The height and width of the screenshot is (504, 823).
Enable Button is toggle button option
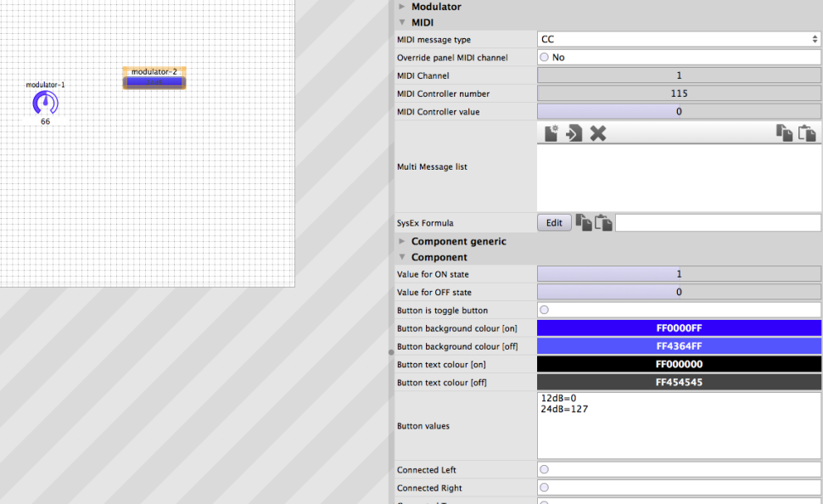pyautogui.click(x=544, y=311)
